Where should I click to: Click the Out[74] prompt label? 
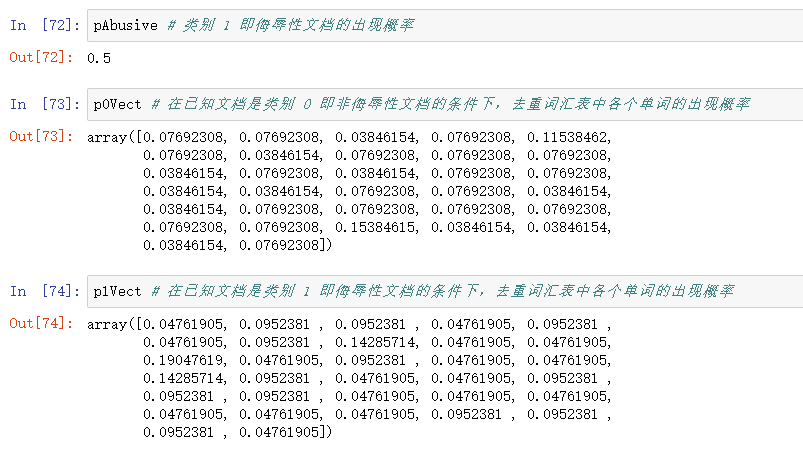(x=41, y=323)
